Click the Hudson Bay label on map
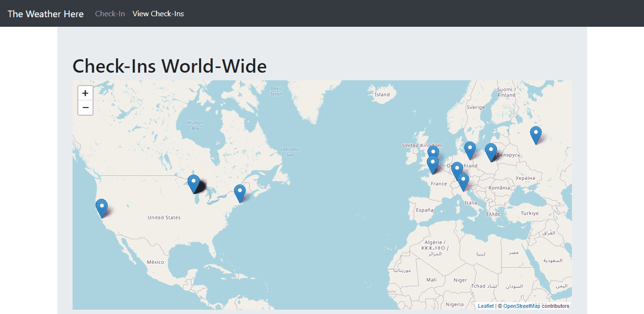Image resolution: width=644 pixels, height=314 pixels. click(x=195, y=126)
